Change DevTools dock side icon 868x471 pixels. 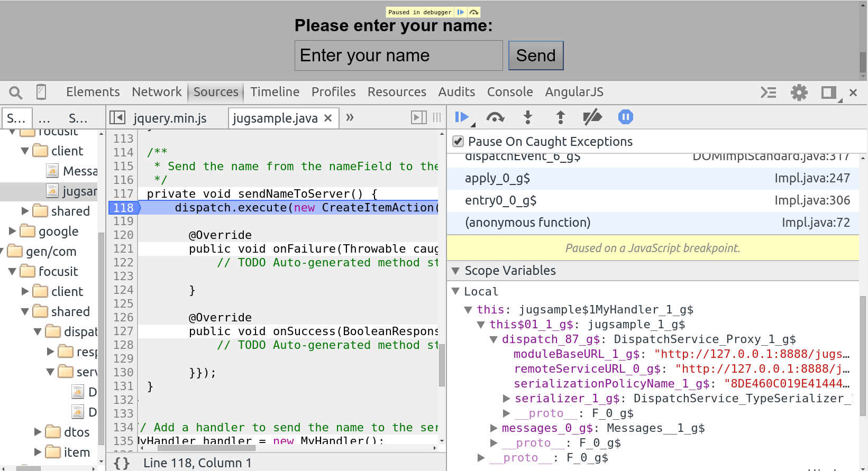pyautogui.click(x=829, y=93)
